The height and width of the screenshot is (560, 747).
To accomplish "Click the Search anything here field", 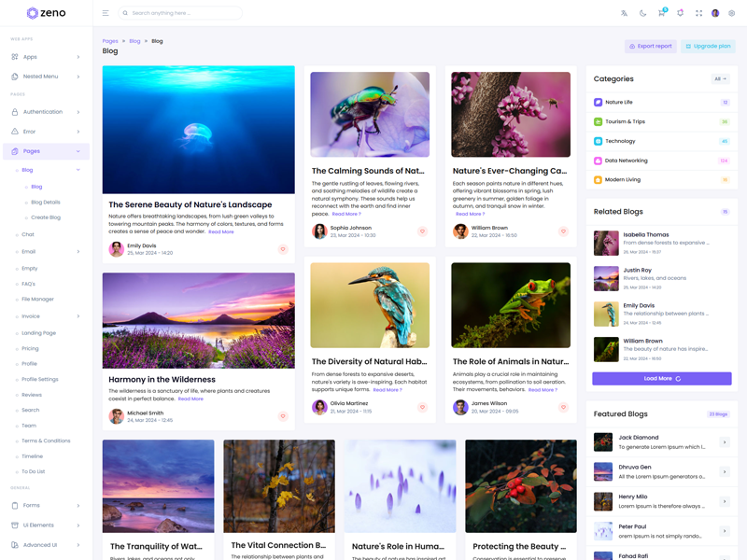I will tap(184, 13).
